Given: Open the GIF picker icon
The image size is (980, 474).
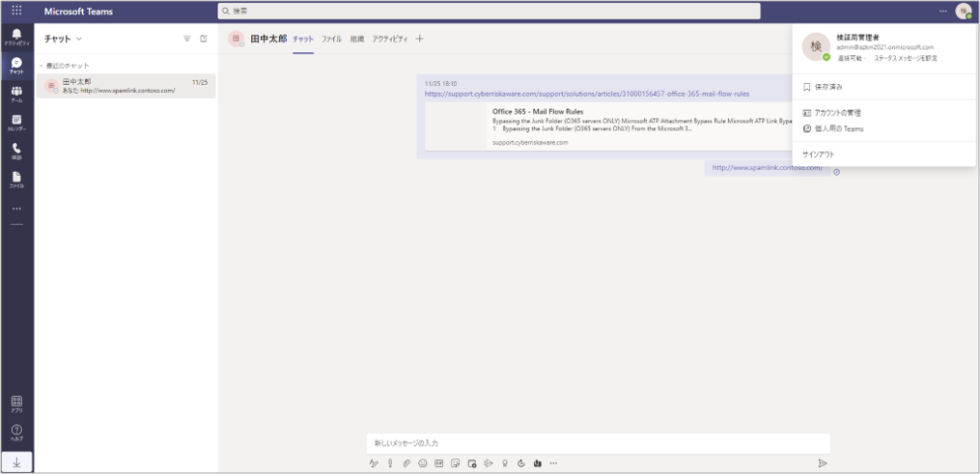Looking at the screenshot, I should (x=438, y=463).
